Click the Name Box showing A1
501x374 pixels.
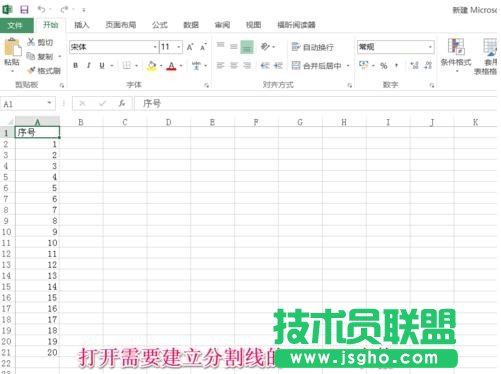pos(27,104)
